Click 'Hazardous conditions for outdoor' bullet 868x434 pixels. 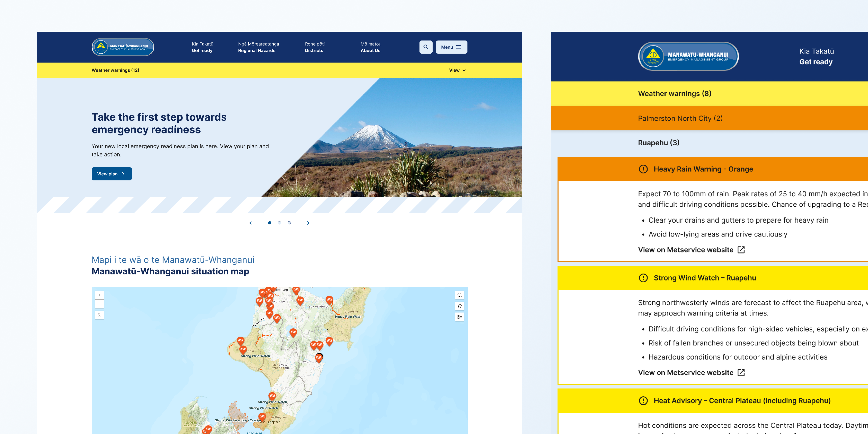[738, 357]
